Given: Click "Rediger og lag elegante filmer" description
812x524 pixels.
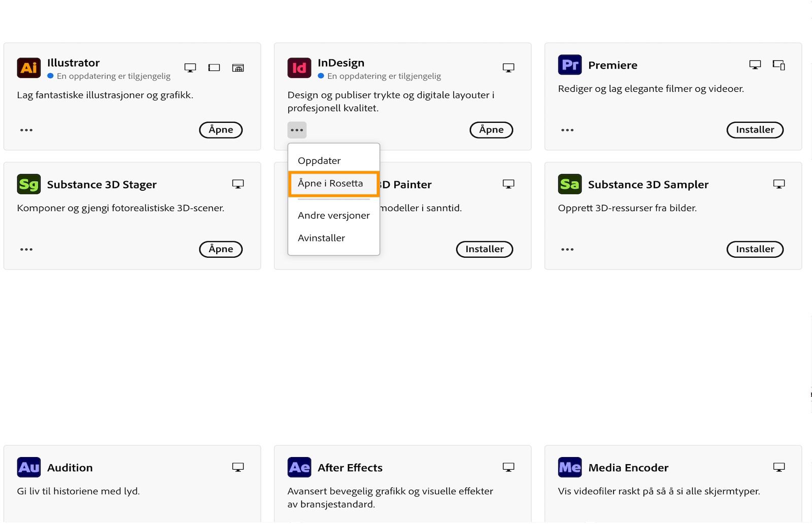Looking at the screenshot, I should [x=651, y=89].
